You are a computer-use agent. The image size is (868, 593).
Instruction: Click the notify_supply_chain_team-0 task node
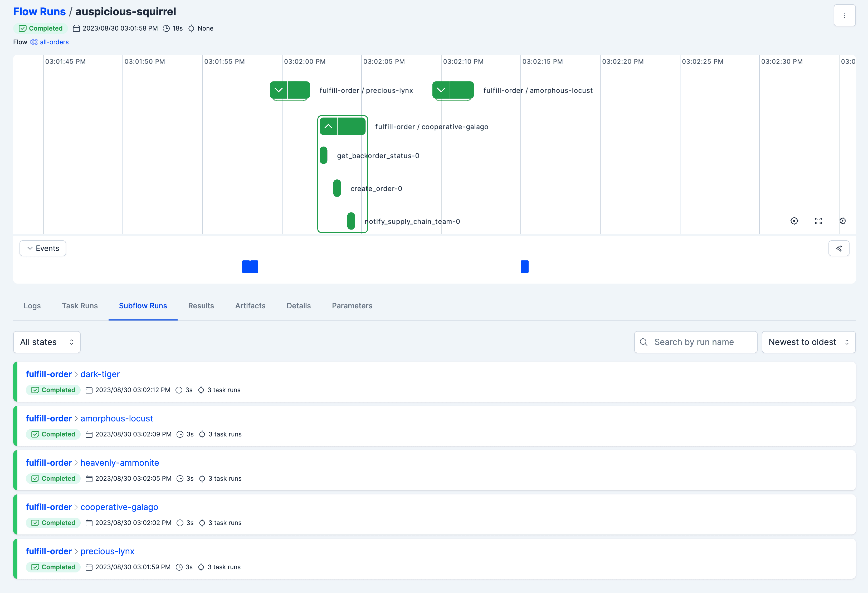point(351,221)
